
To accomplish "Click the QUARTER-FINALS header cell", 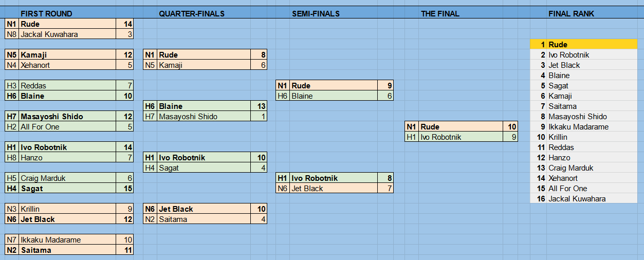I will [x=192, y=14].
